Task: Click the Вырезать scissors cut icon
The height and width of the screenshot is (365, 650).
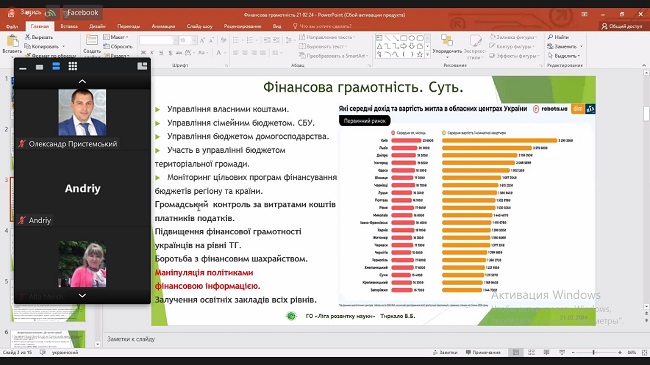Action: (28, 37)
